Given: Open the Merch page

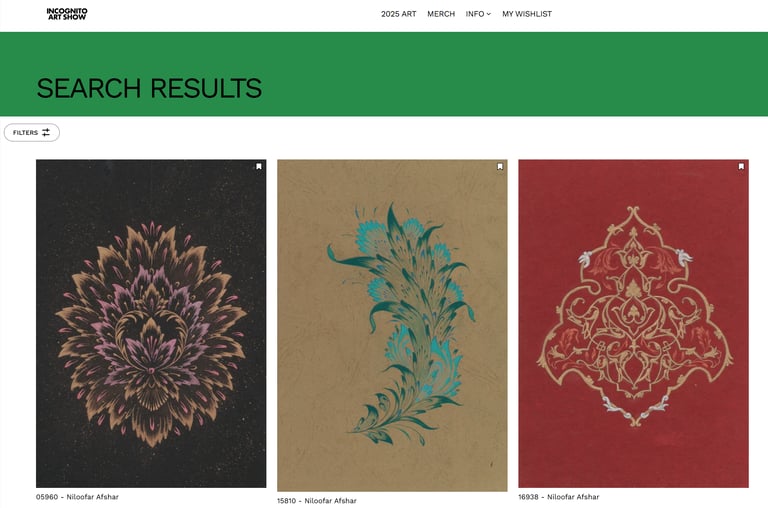Looking at the screenshot, I should click(441, 14).
